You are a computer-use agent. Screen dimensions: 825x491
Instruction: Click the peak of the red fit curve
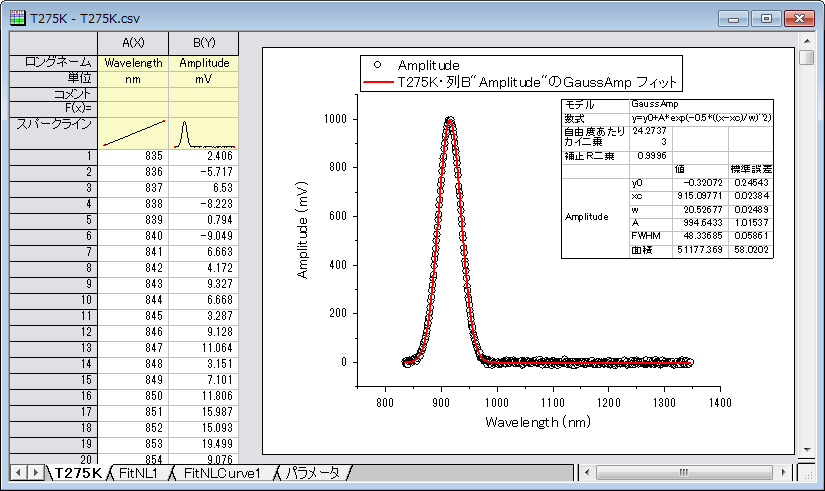click(x=449, y=120)
